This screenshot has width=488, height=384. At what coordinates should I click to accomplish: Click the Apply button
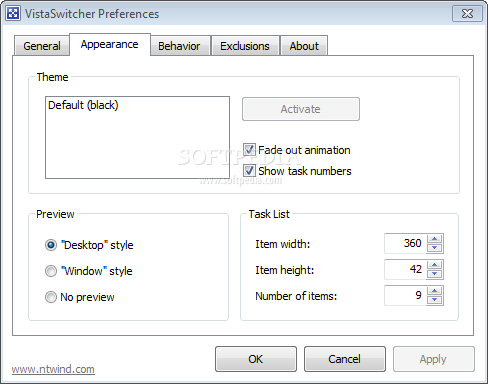point(433,359)
